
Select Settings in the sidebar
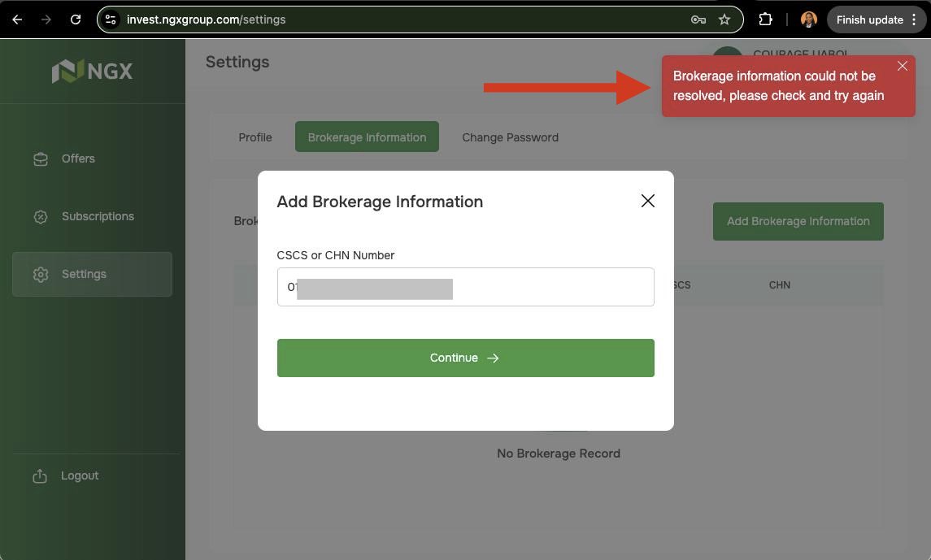click(x=92, y=274)
